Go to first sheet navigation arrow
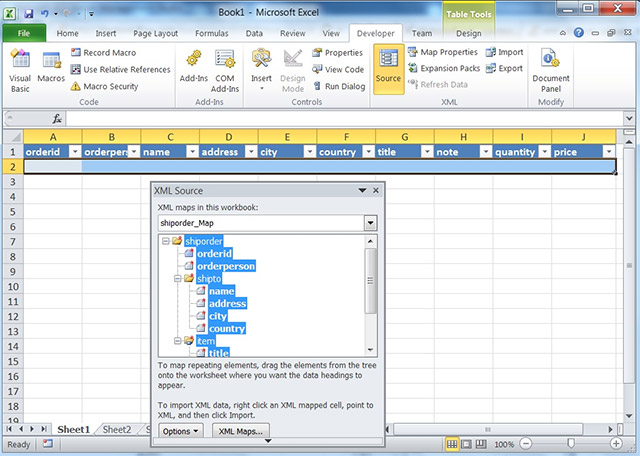The height and width of the screenshot is (456, 640). tap(9, 429)
